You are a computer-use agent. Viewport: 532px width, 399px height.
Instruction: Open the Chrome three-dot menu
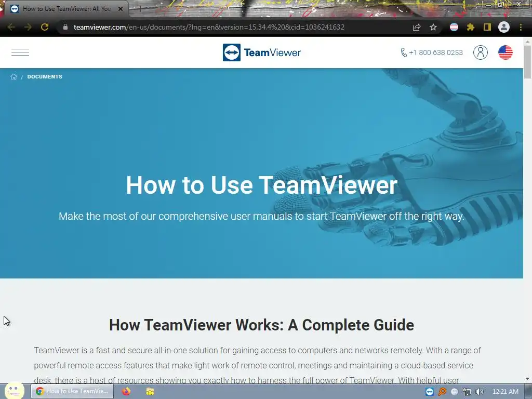click(x=521, y=27)
